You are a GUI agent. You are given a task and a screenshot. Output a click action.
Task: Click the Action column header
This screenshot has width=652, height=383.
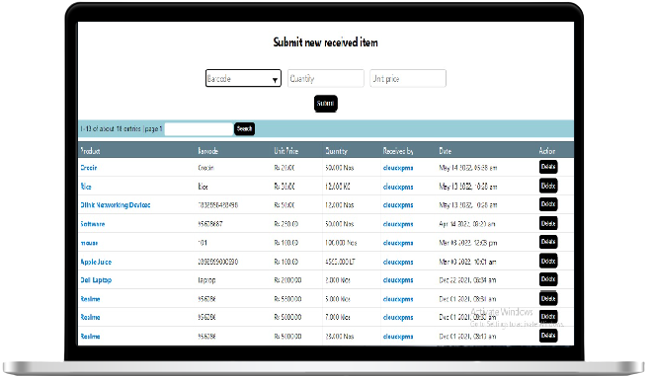pos(547,151)
